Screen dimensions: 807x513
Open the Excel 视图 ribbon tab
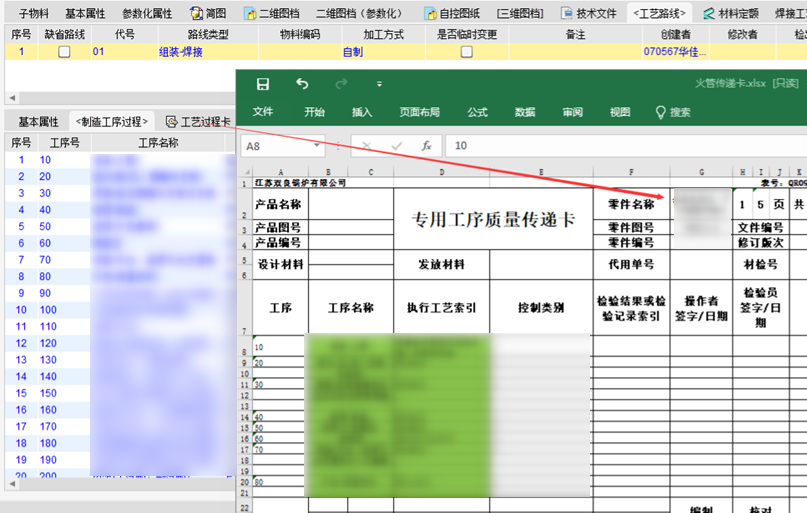point(620,112)
